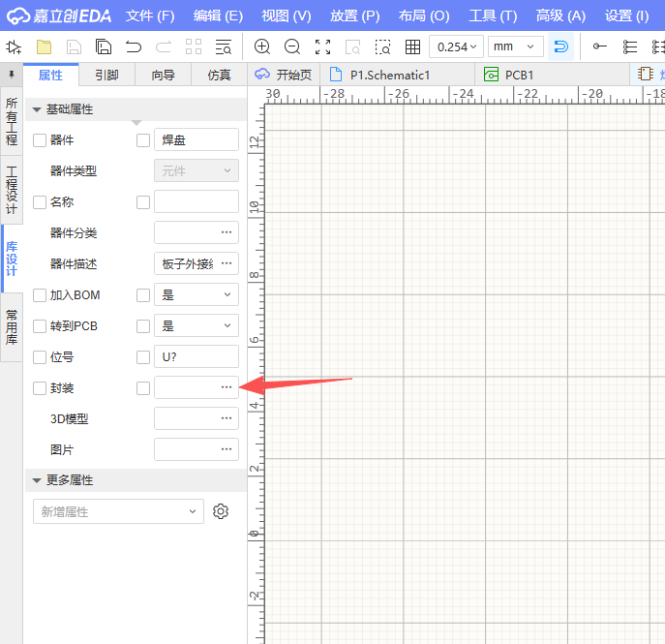Tick the 封装 left checkbox
The height and width of the screenshot is (644, 665).
pos(40,388)
